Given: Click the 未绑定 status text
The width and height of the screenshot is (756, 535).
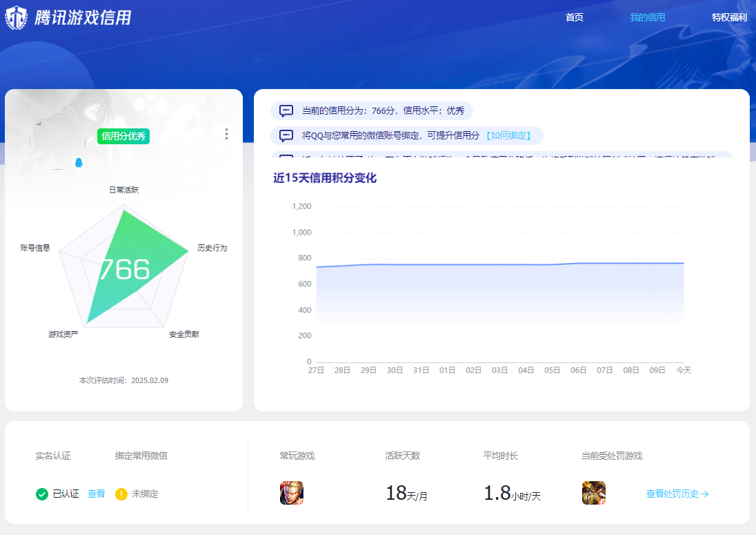Looking at the screenshot, I should pyautogui.click(x=145, y=494).
